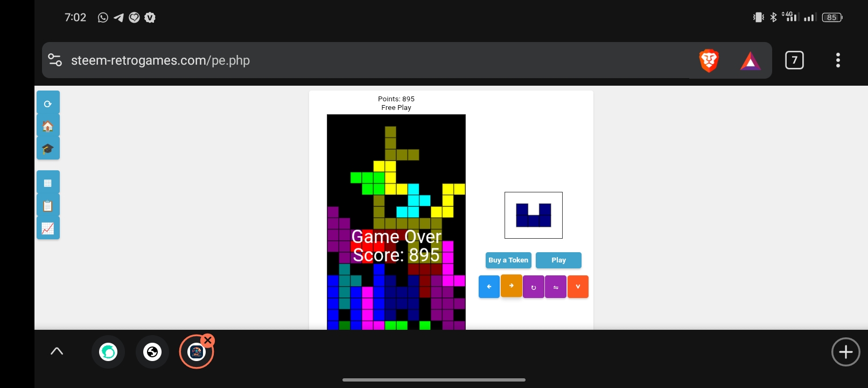Click the Buy a Token button

click(x=508, y=260)
